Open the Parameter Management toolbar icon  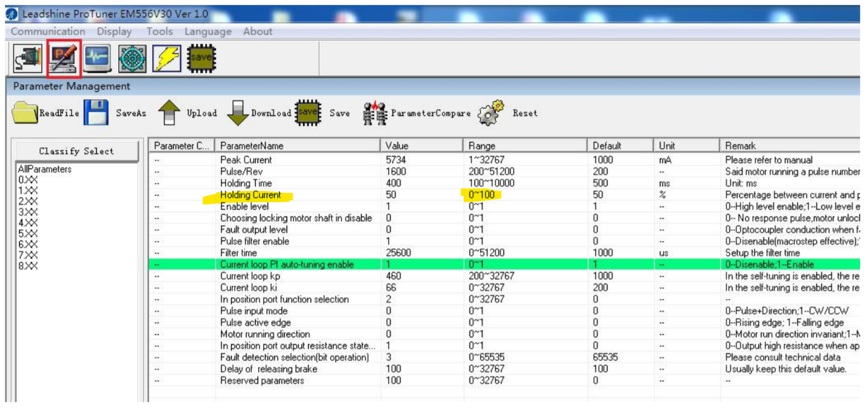click(x=64, y=59)
